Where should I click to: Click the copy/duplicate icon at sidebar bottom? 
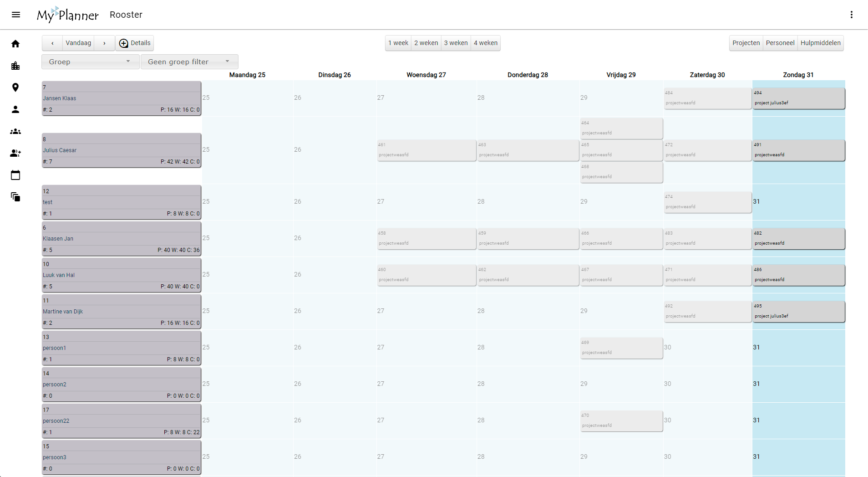click(x=15, y=197)
